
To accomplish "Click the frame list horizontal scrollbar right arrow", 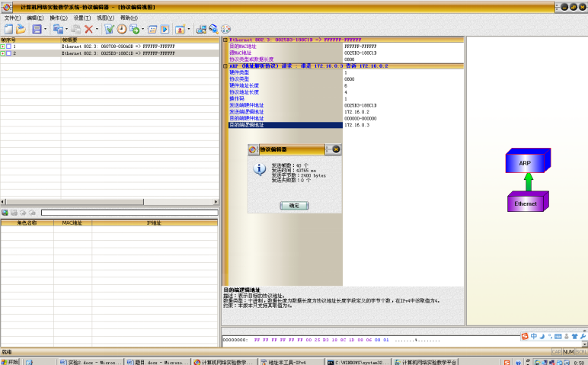I will [216, 202].
